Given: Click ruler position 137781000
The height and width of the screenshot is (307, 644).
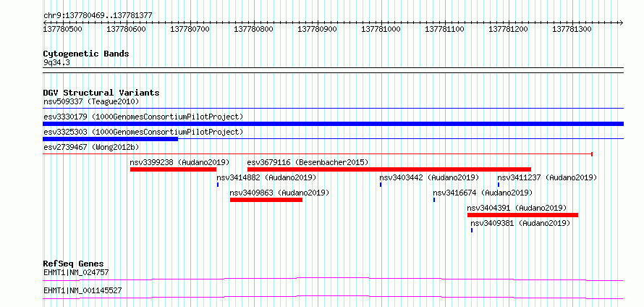Looking at the screenshot, I should pos(381,29).
